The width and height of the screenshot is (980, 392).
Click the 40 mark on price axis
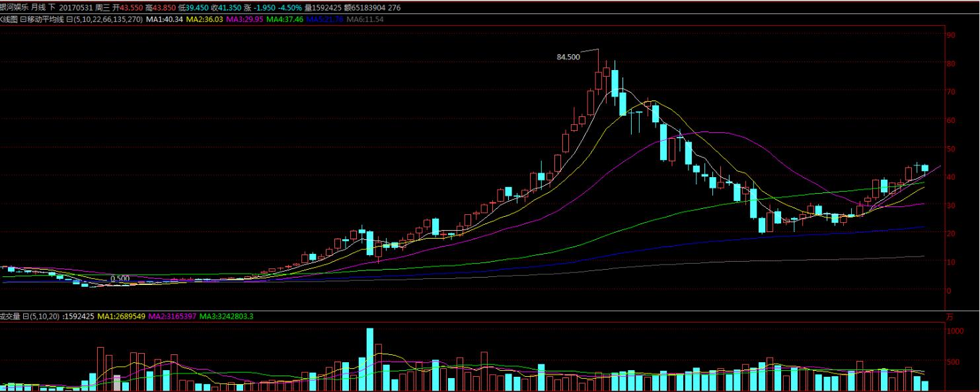pyautogui.click(x=951, y=177)
